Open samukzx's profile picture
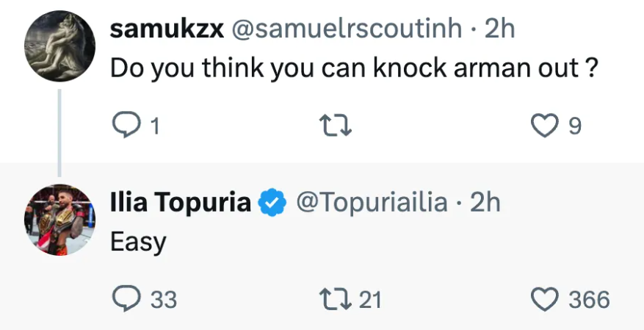Viewport: 644px width, 330px height. pos(60,46)
